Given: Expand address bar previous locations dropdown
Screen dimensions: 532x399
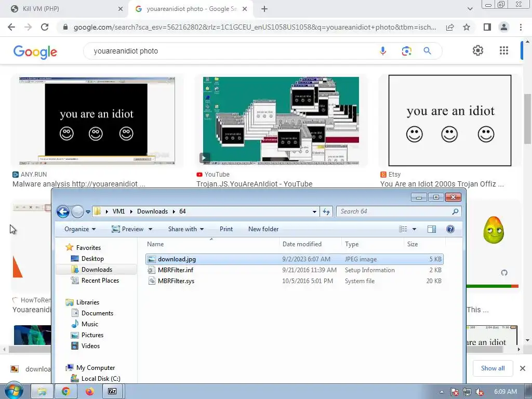Looking at the screenshot, I should pyautogui.click(x=314, y=212).
